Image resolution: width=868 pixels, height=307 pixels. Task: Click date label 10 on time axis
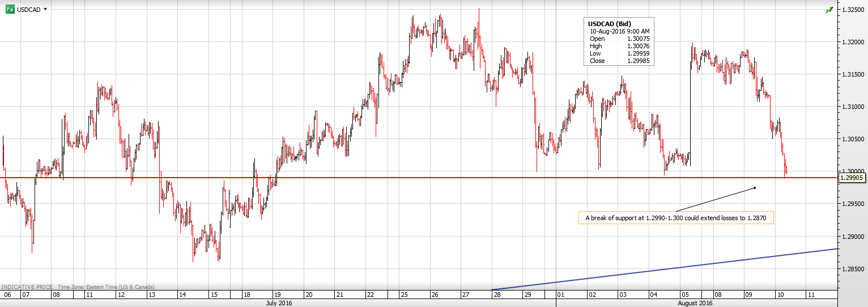point(780,295)
